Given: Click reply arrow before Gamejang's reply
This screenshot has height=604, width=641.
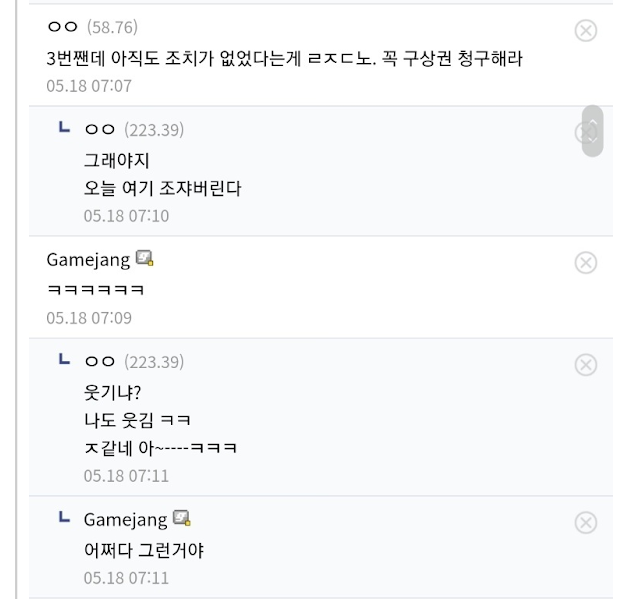Looking at the screenshot, I should [x=64, y=517].
